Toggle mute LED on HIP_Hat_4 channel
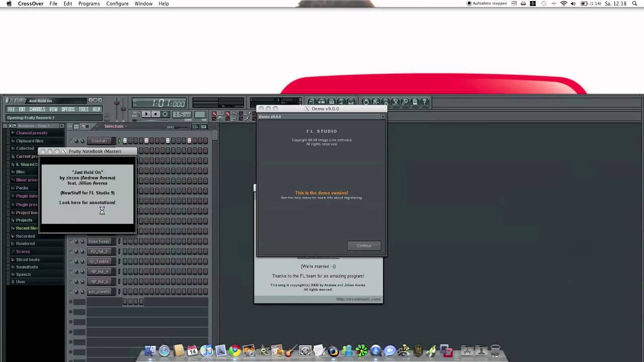 tap(70, 271)
